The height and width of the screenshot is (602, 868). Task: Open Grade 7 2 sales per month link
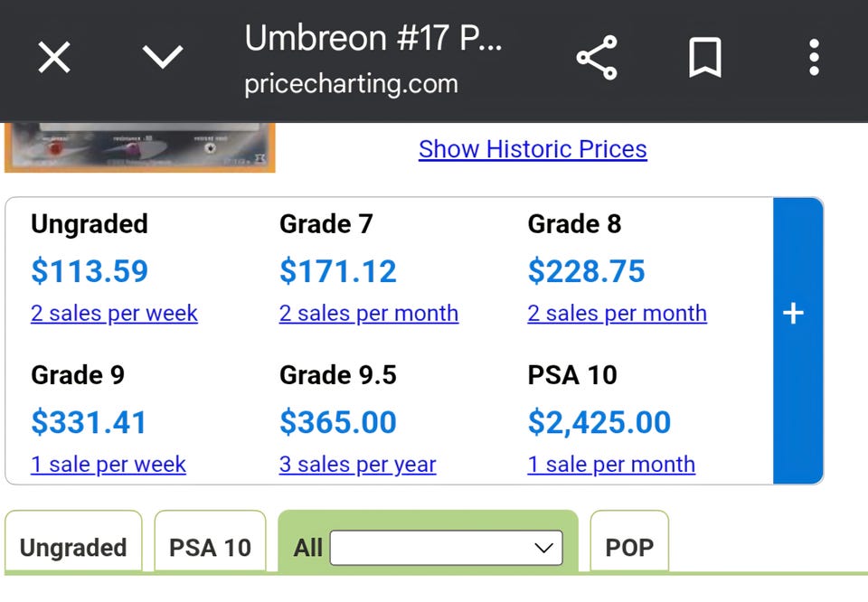pyautogui.click(x=369, y=314)
